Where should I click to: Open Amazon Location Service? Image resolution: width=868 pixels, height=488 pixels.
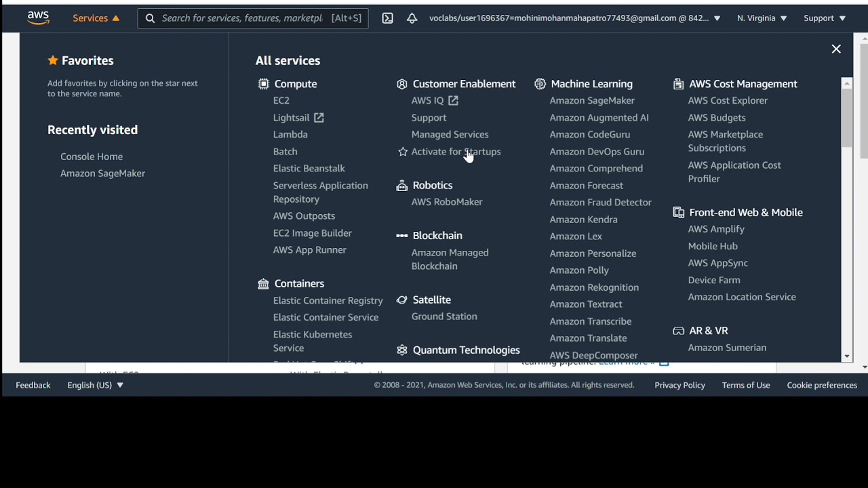[742, 297]
